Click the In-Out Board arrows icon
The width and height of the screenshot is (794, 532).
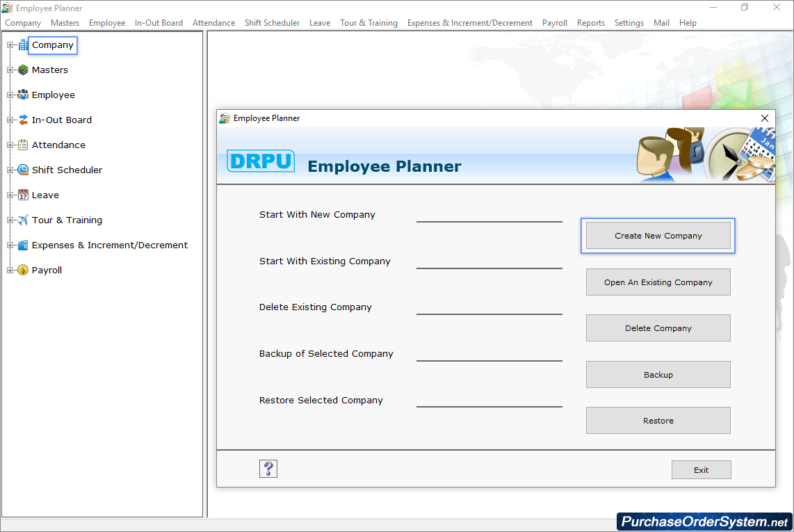[x=24, y=120]
